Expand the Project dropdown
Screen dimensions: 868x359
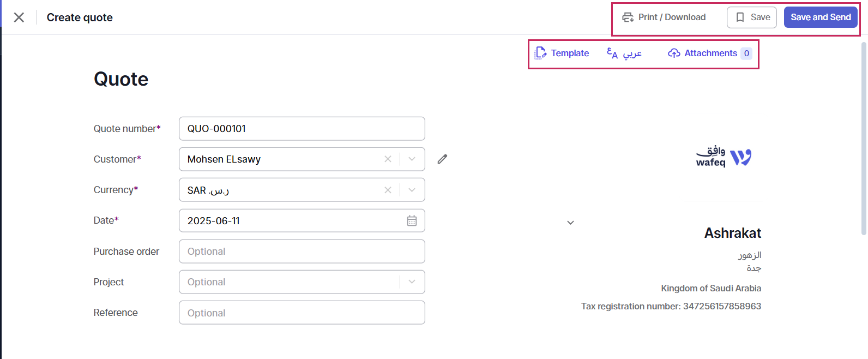point(412,282)
